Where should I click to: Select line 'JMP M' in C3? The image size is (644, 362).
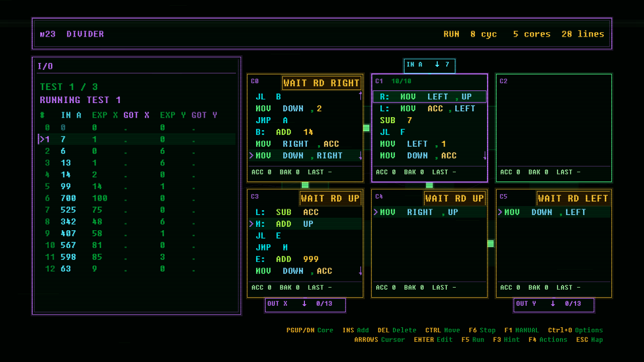click(305, 247)
